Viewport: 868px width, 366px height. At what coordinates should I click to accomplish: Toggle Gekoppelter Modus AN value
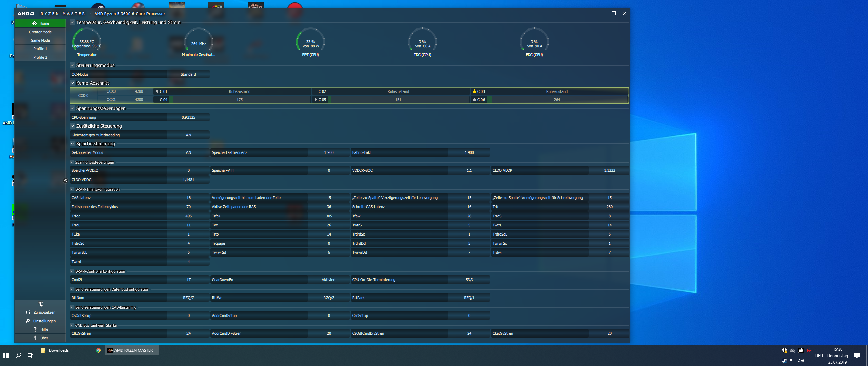pos(188,152)
